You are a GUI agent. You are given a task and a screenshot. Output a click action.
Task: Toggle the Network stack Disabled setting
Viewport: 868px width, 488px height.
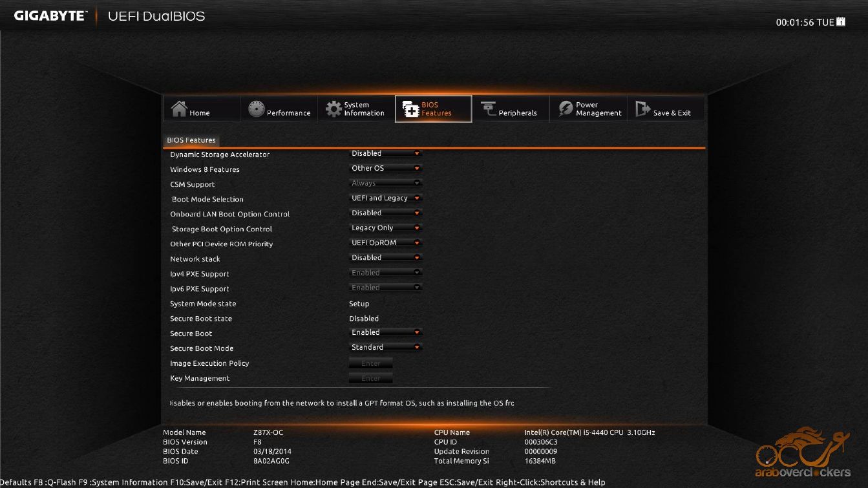point(386,258)
